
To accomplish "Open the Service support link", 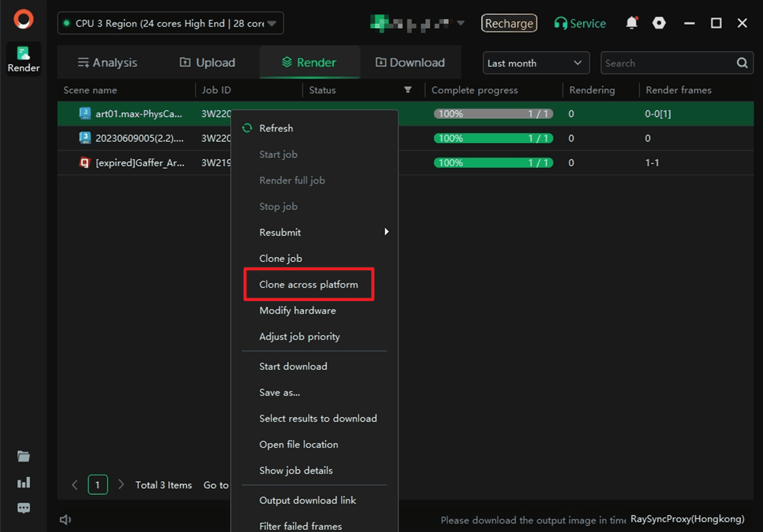I will 580,24.
